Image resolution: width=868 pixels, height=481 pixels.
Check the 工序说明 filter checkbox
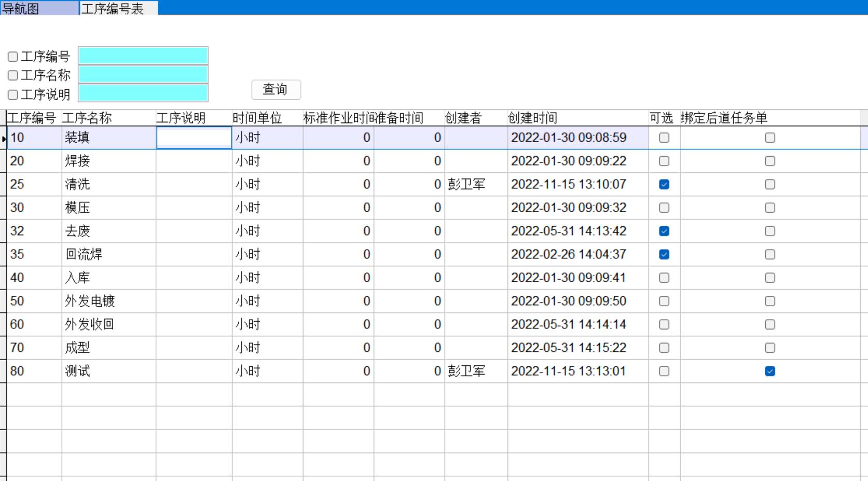pos(13,95)
